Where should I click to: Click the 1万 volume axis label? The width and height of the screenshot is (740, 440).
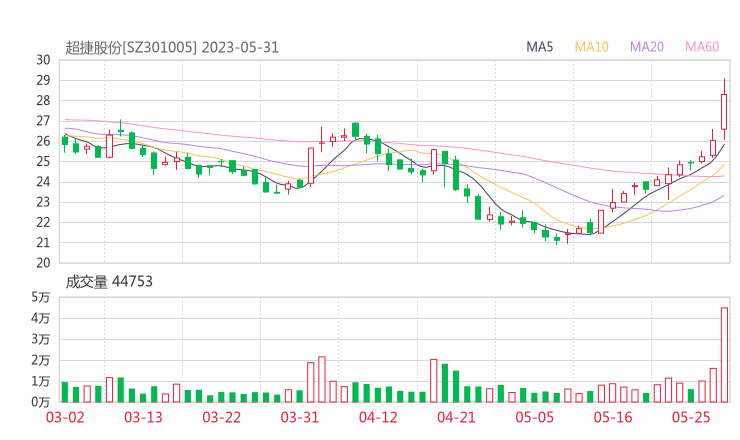pos(41,381)
